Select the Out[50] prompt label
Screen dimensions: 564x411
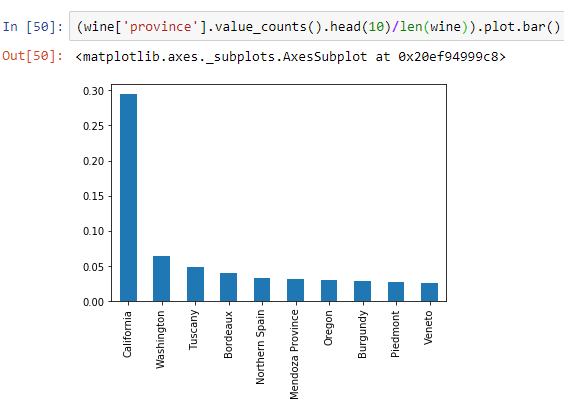(33, 56)
